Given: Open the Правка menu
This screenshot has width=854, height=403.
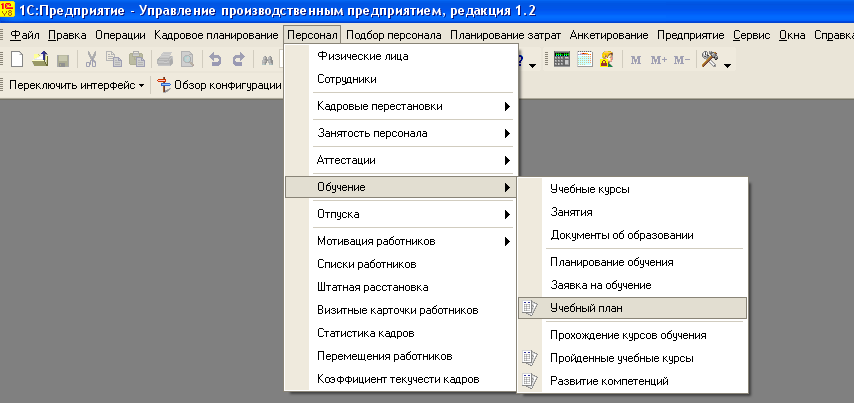Looking at the screenshot, I should 67,35.
